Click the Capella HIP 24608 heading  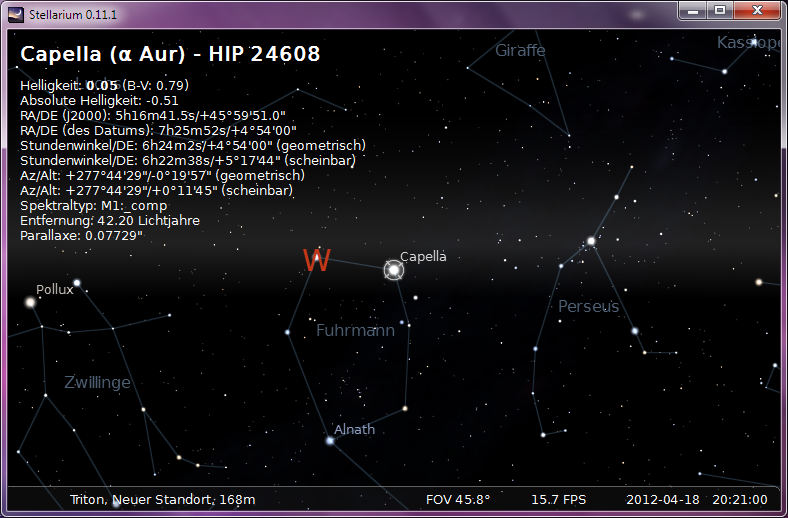170,54
